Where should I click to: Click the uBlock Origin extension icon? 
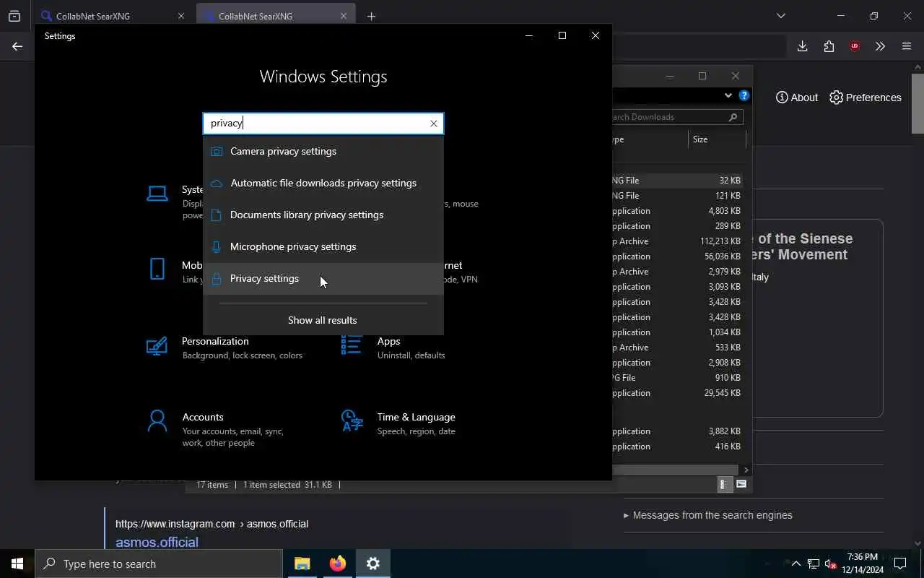[855, 46]
